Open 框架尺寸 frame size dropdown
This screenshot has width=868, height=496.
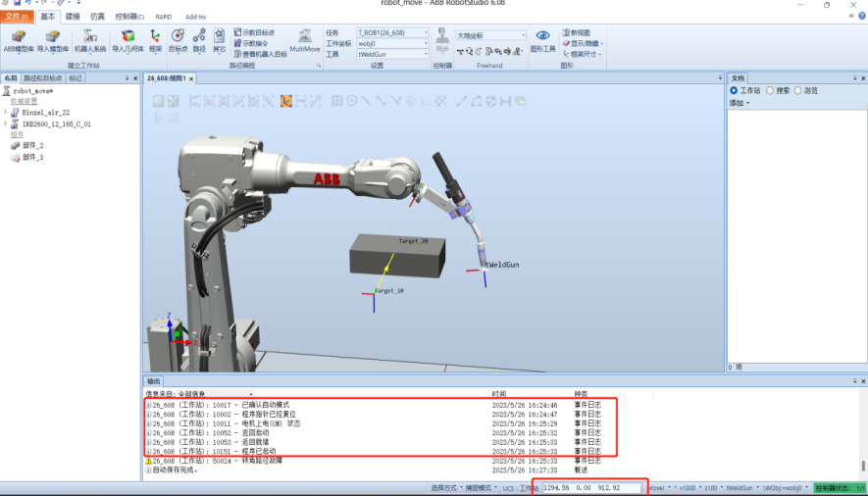point(582,54)
